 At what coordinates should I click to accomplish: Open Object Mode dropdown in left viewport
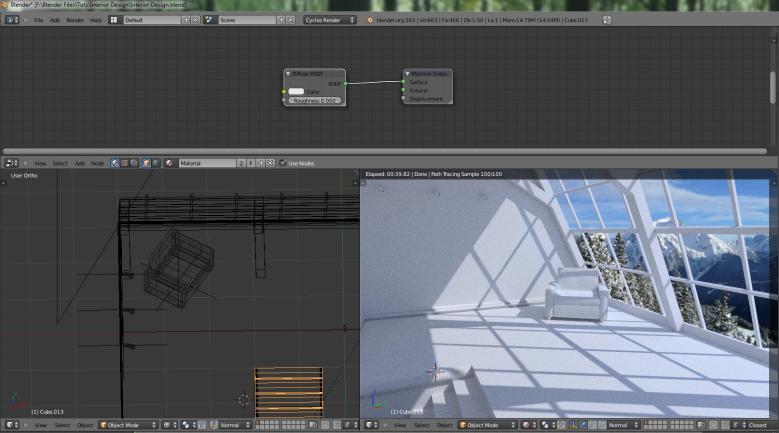(x=126, y=425)
